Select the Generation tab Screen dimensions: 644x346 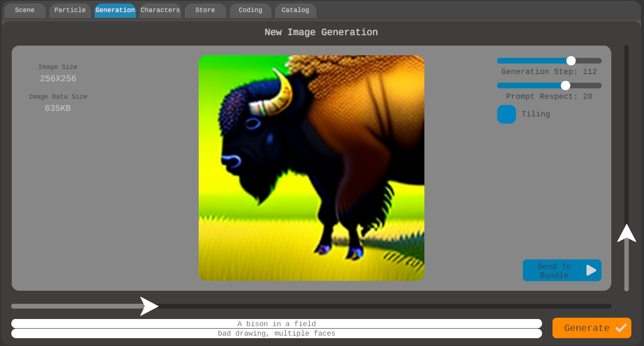115,10
